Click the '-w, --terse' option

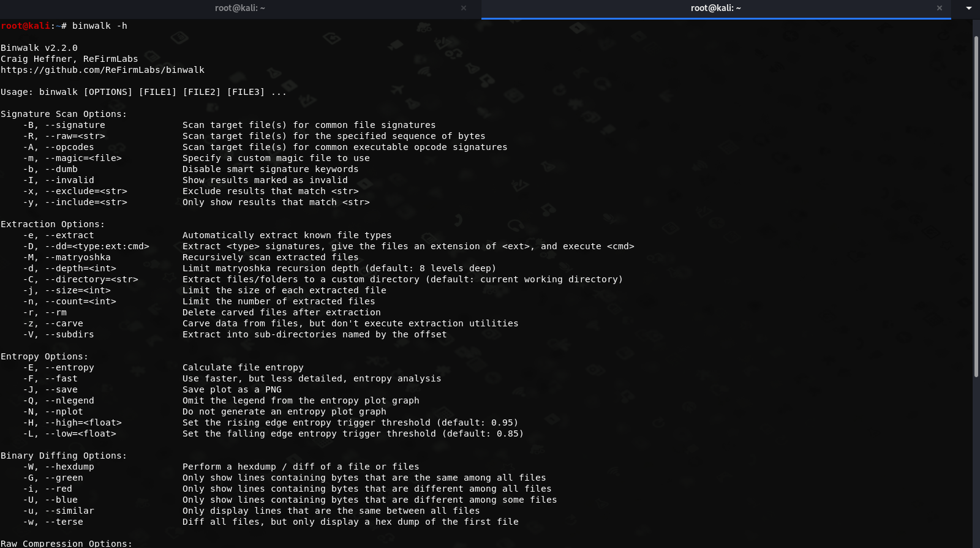[x=53, y=522]
